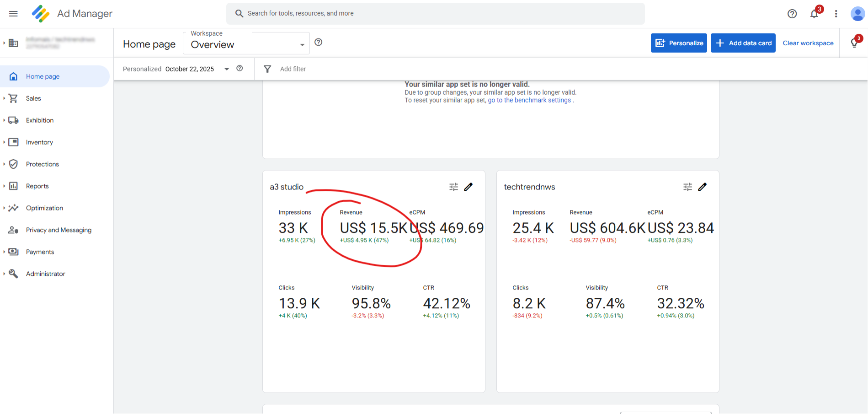Go to Home page in sidebar

[x=55, y=76]
